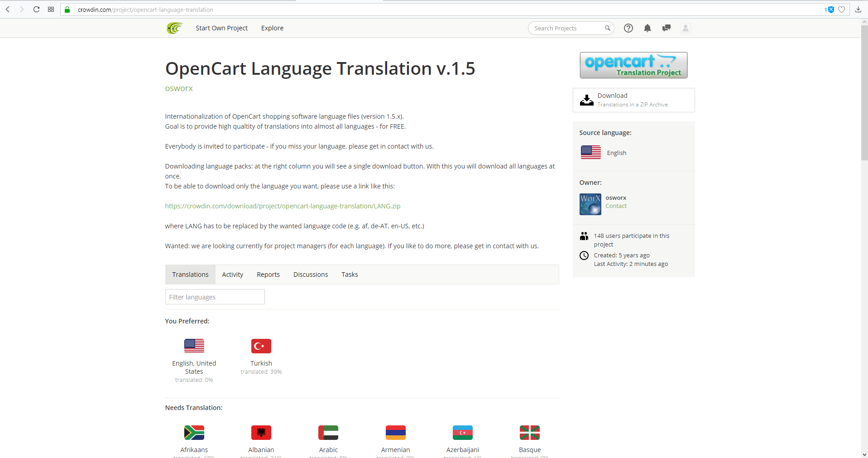868x458 pixels.
Task: Switch to the Activity tab
Action: click(x=232, y=275)
